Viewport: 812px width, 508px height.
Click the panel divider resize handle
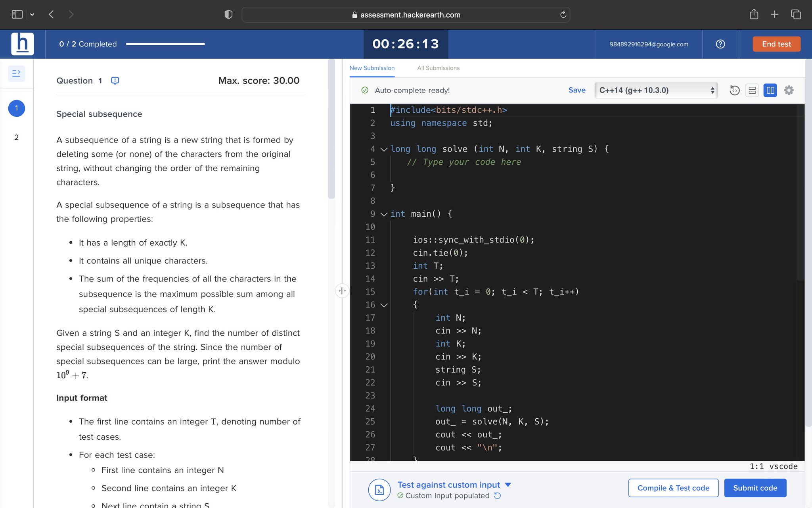pyautogui.click(x=342, y=291)
